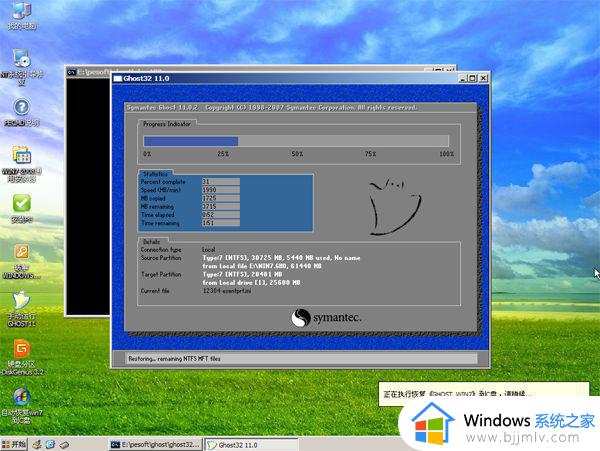This screenshot has width=600, height=451.
Task: Click the Source Partition details line
Action: pos(281,258)
